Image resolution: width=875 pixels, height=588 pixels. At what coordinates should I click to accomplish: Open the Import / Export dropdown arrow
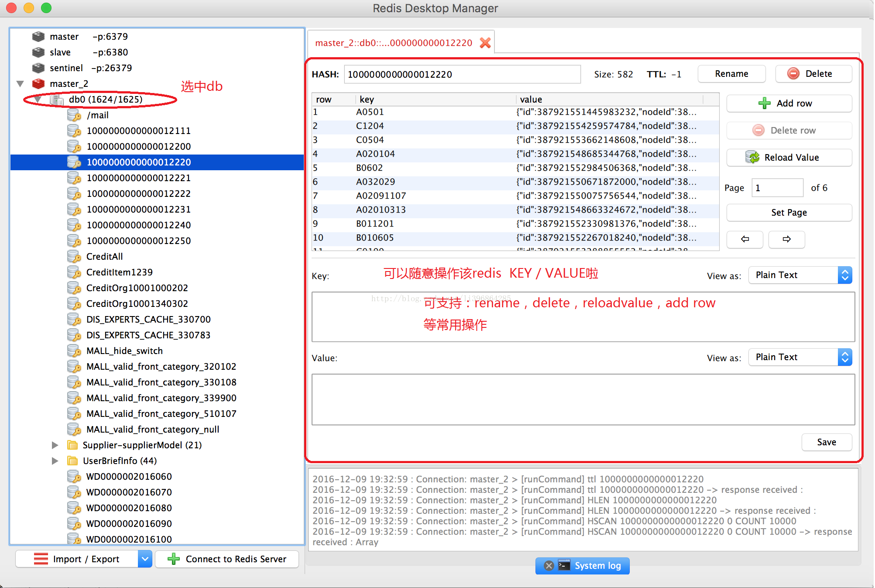[x=145, y=559]
